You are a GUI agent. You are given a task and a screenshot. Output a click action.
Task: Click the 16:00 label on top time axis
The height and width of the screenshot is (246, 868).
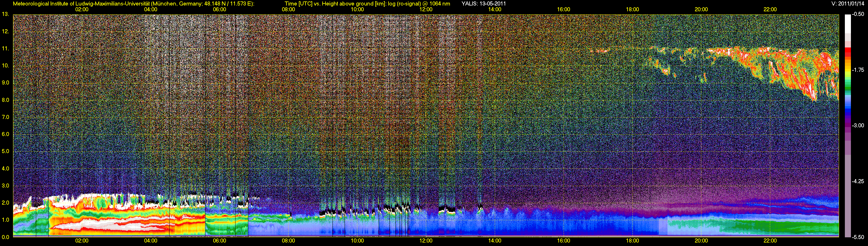[563, 10]
